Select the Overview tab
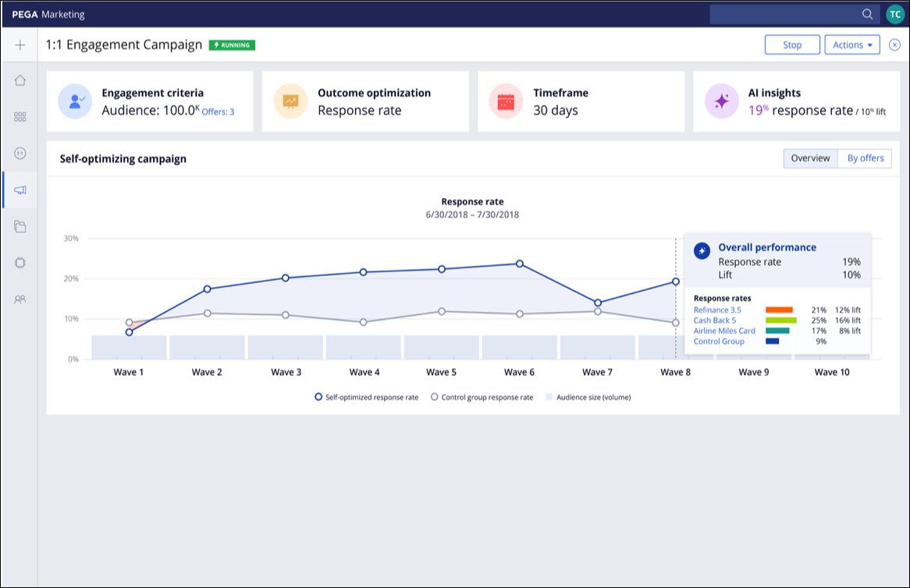The height and width of the screenshot is (588, 910). [x=810, y=158]
